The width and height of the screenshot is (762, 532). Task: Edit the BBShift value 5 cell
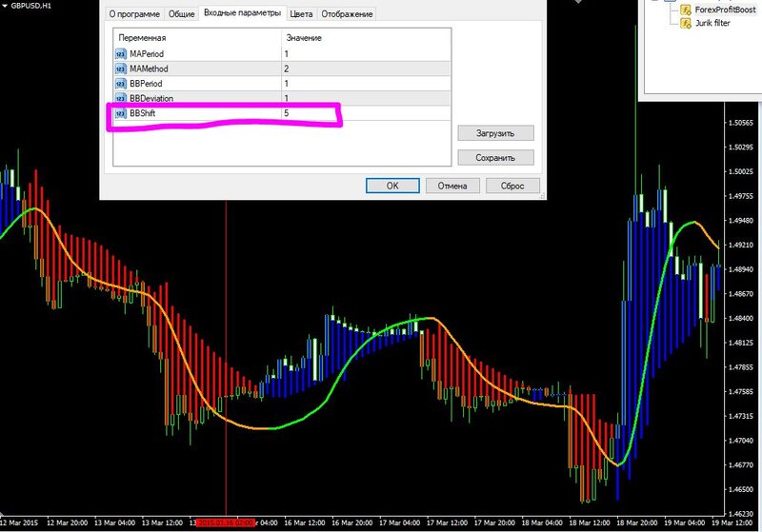pyautogui.click(x=367, y=113)
